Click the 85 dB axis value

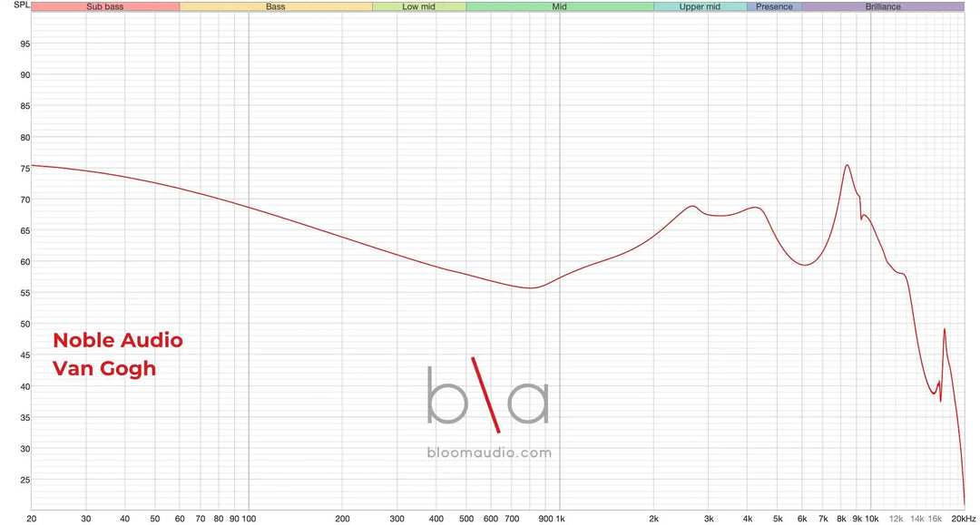pyautogui.click(x=25, y=106)
